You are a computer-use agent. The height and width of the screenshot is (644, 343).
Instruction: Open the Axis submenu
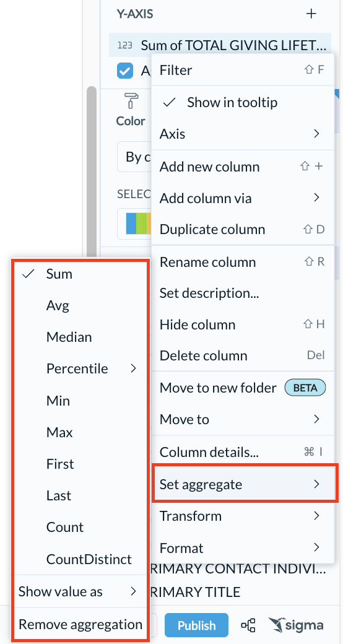[x=242, y=134]
